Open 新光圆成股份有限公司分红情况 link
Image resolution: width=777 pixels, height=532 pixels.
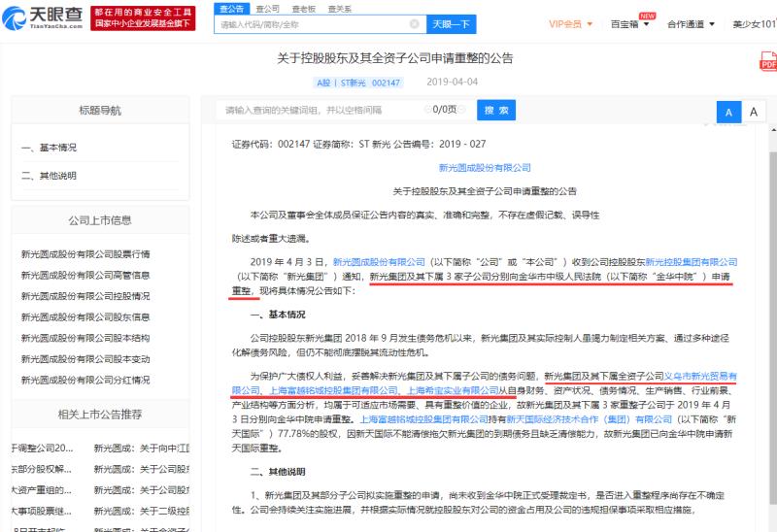[85, 380]
